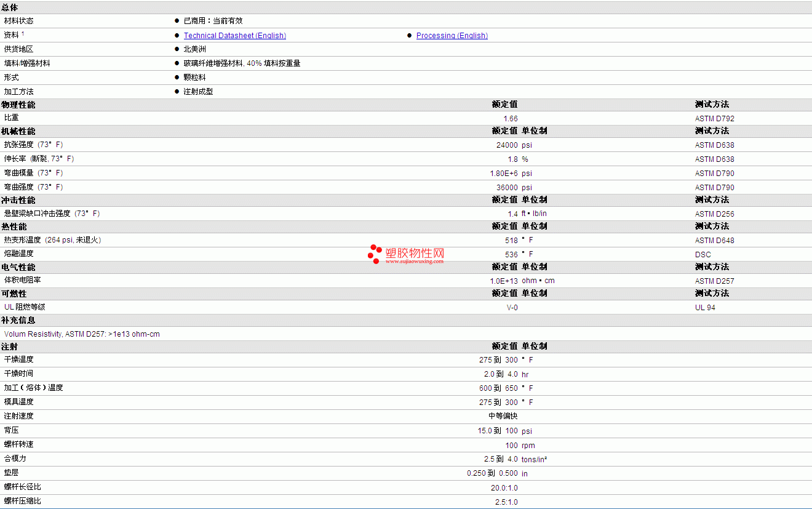
Task: Select the tensile strength value 24000
Action: [507, 145]
